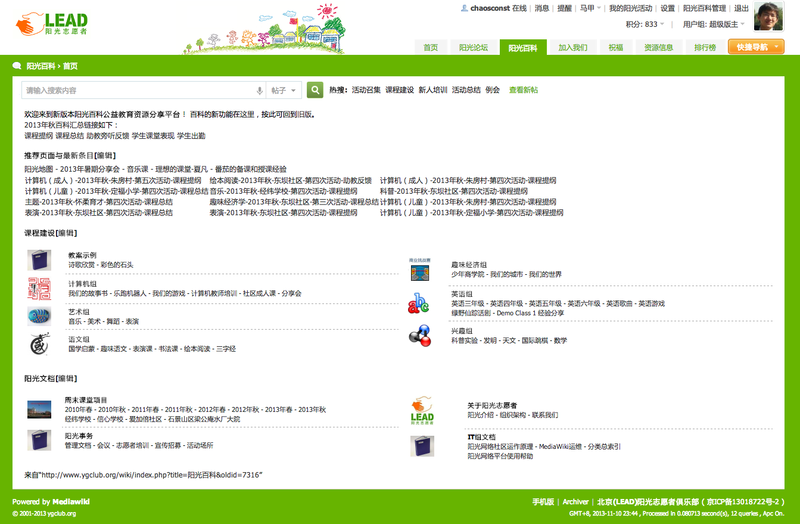800x524 pixels.
Task: Click the 教案示例 blue book icon
Action: 39,260
